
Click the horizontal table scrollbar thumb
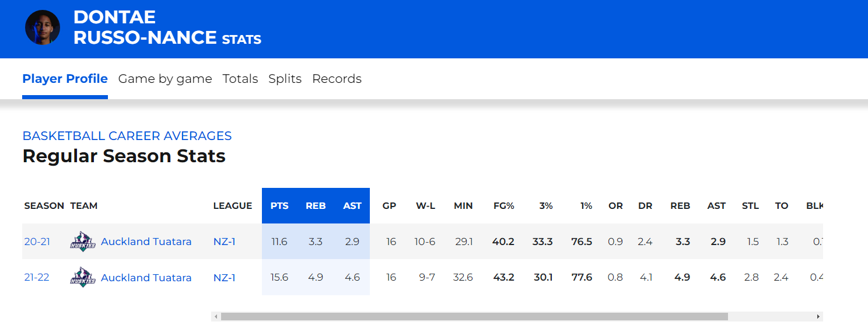tap(474, 317)
